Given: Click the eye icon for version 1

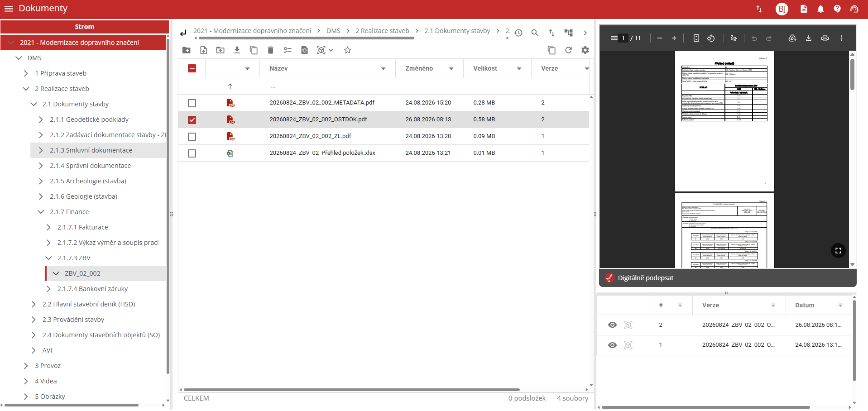Looking at the screenshot, I should (612, 345).
